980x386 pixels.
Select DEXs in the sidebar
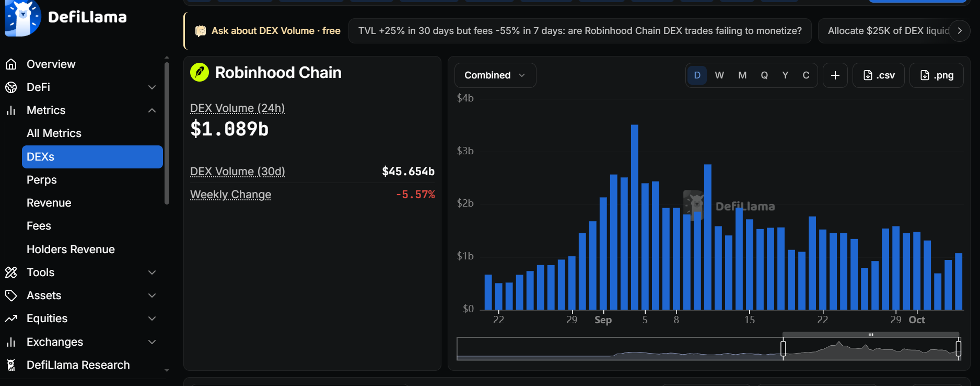point(92,157)
